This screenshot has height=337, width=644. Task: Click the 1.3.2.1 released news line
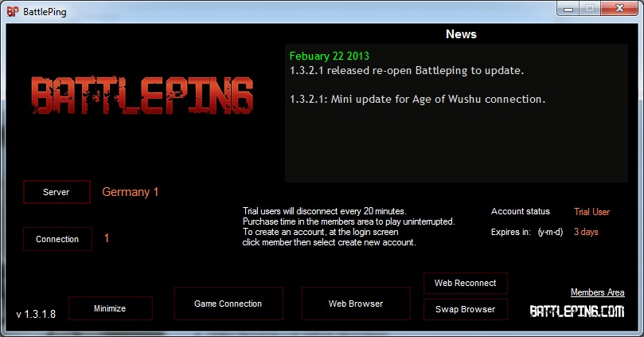407,71
